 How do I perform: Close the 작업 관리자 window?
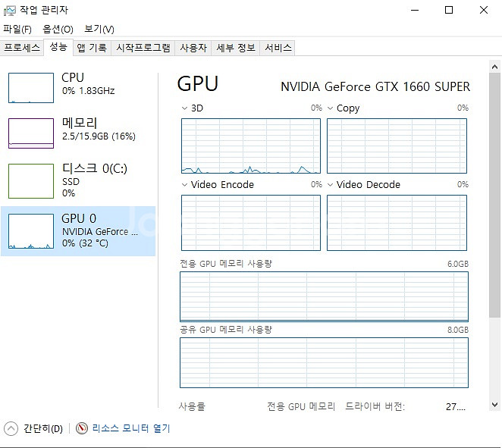tap(484, 11)
